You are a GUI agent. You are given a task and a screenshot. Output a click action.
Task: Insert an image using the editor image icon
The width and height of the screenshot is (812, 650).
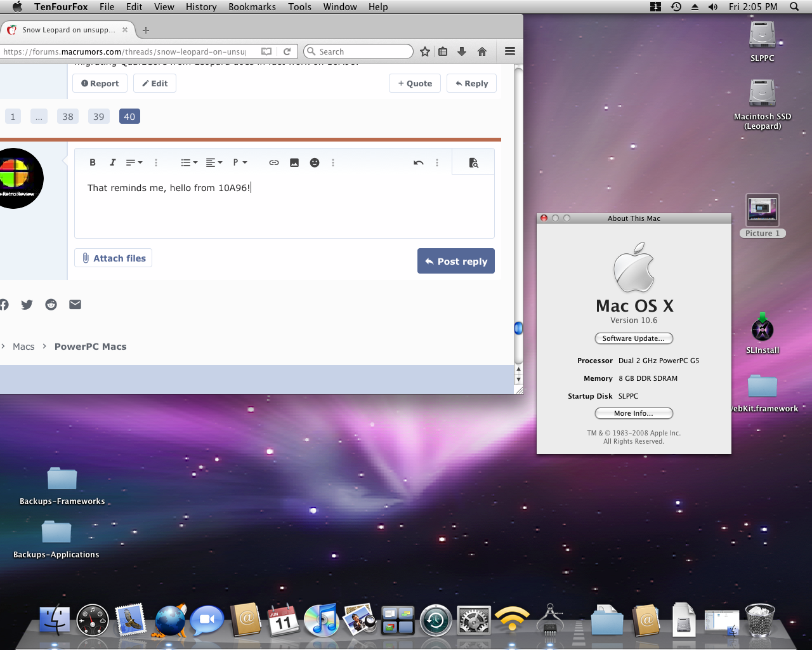[294, 162]
